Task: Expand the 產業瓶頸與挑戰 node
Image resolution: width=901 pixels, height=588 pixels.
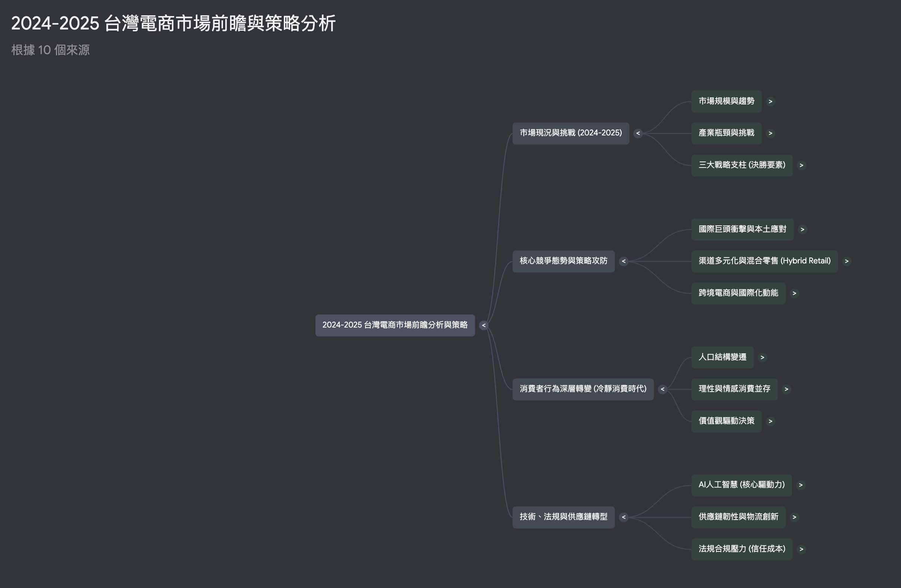Action: pos(771,133)
